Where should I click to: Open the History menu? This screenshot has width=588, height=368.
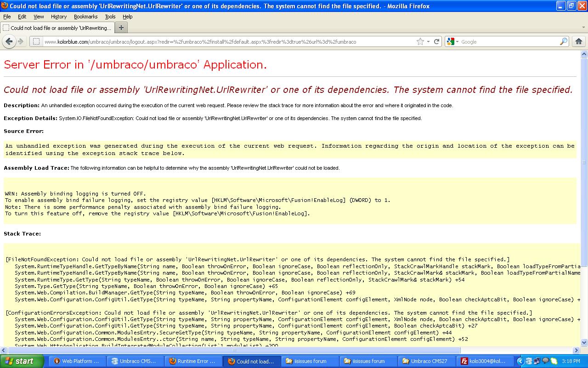coord(59,17)
